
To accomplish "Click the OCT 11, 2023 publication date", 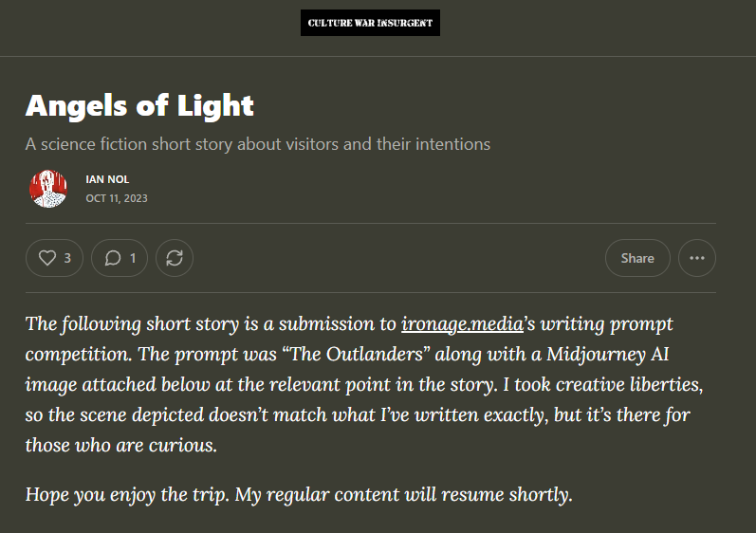I will (x=117, y=198).
